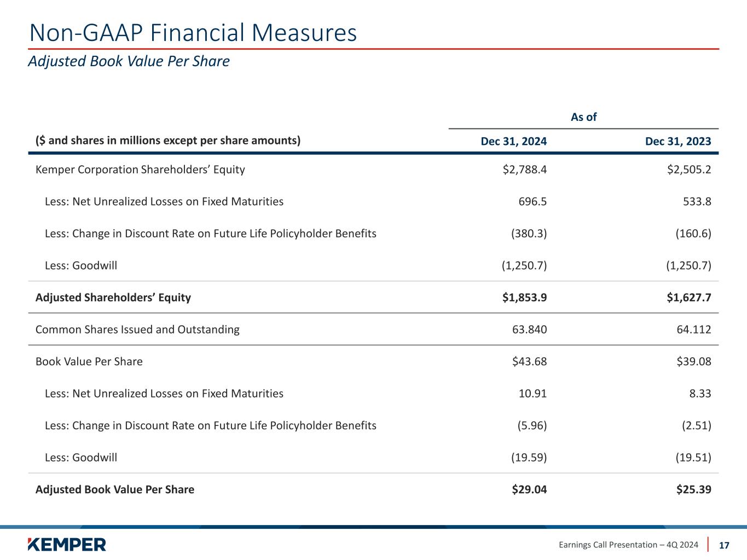Click the Kemper logo in the footer
Image resolution: width=747 pixels, height=560 pixels.
tap(67, 544)
